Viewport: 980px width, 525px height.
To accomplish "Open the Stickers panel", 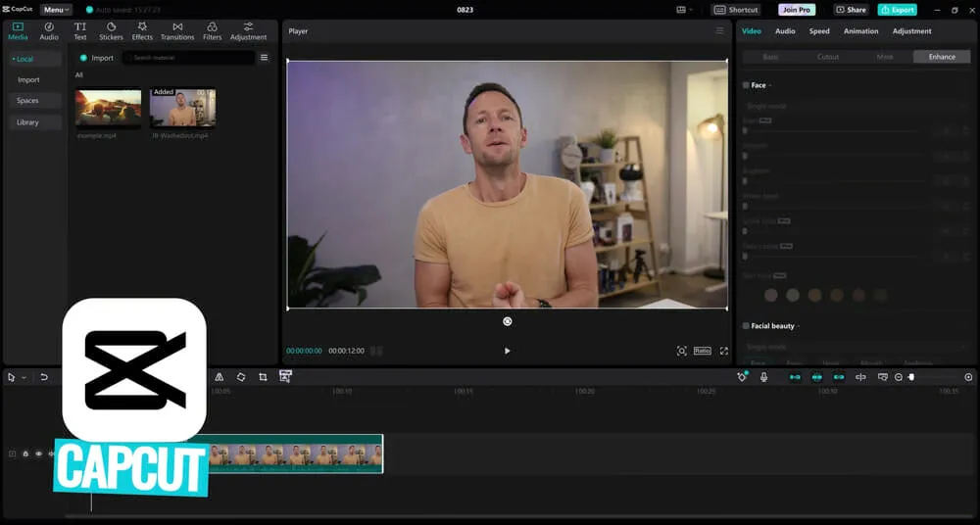I will click(x=111, y=30).
